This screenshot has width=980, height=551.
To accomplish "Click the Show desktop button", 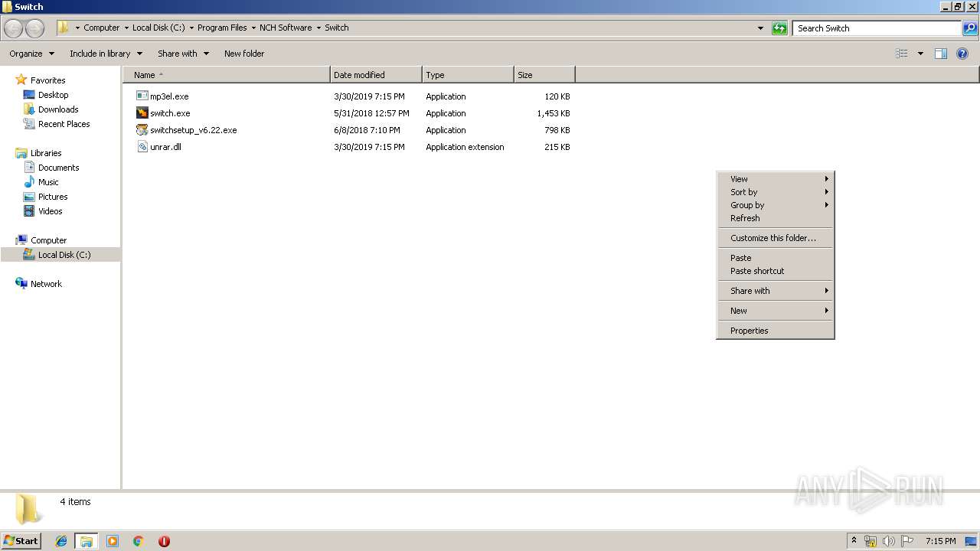I will tap(972, 541).
